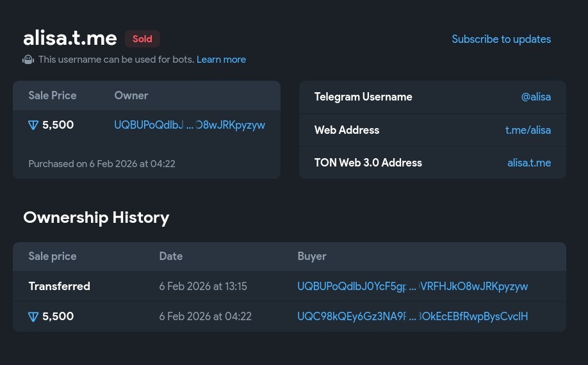Click the bot icon beside the username notice
The image size is (588, 365).
pyautogui.click(x=28, y=60)
